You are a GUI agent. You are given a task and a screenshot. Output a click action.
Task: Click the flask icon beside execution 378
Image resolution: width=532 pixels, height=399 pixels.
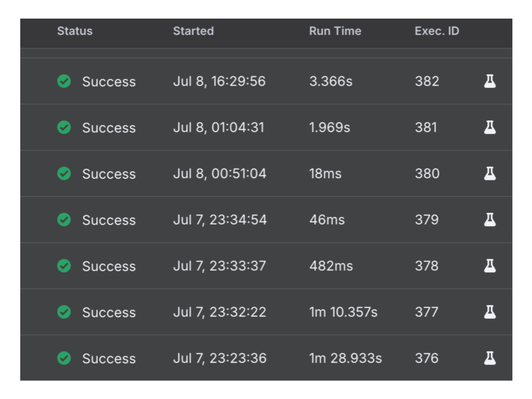click(489, 266)
